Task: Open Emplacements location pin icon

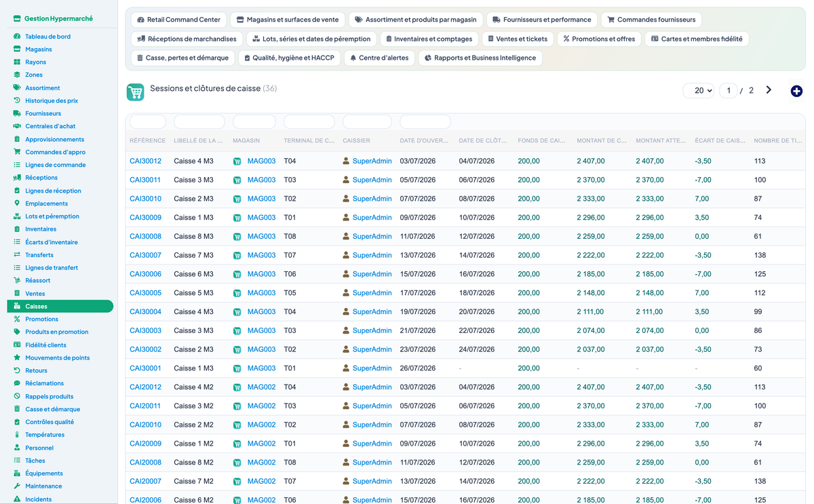Action: tap(17, 203)
